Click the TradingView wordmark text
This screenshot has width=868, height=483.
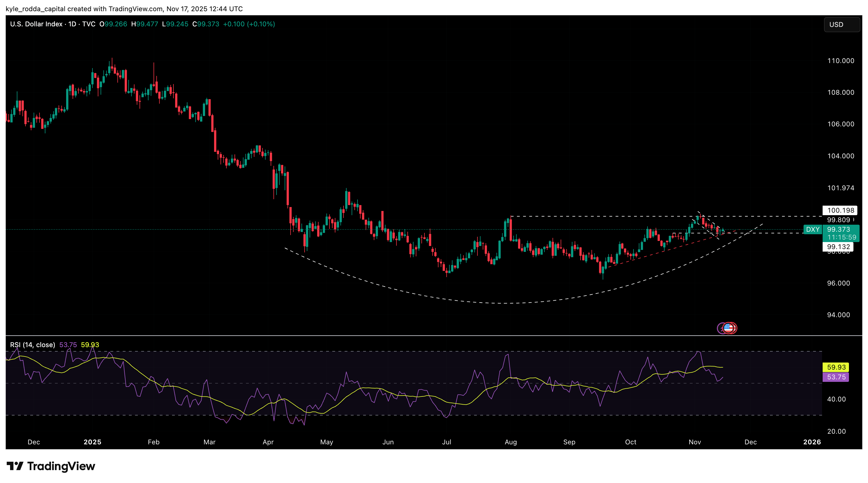coord(61,466)
